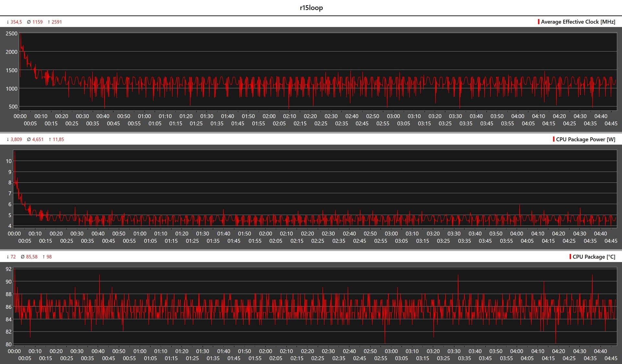Click the 85,58 average temperature value
Viewport: 622px width, 364px height.
click(32, 257)
